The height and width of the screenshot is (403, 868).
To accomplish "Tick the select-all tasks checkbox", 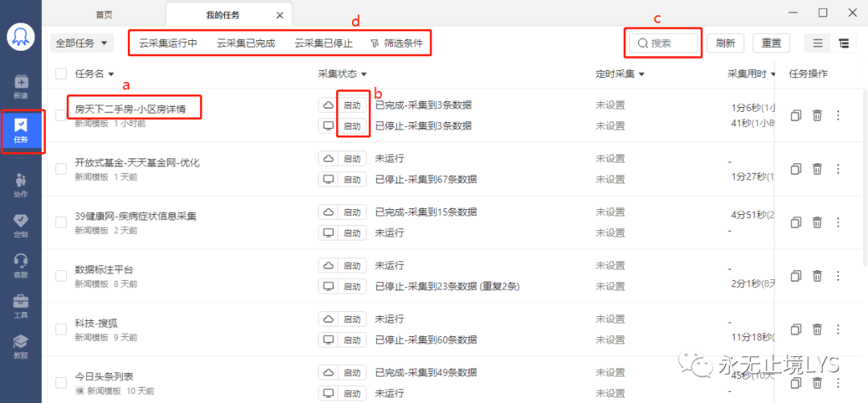I will click(61, 74).
